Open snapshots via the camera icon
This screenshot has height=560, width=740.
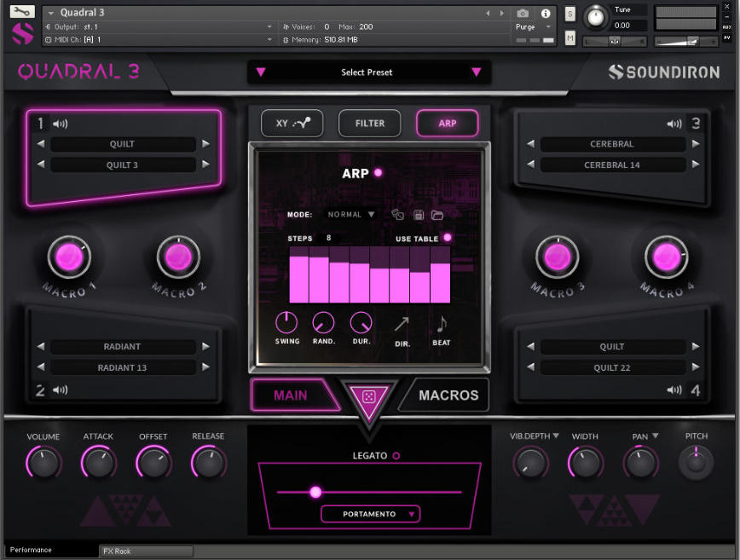(522, 13)
